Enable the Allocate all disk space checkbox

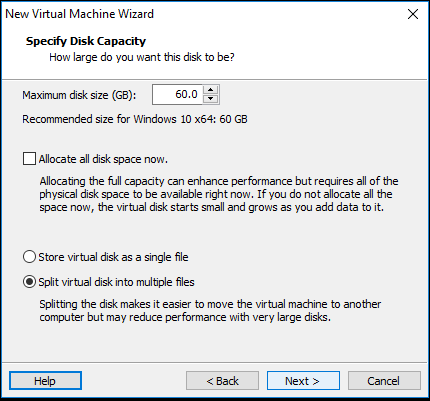tap(29, 159)
